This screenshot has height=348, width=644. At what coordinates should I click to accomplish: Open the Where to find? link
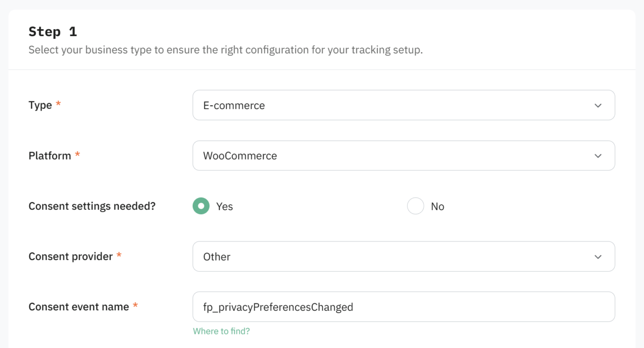pyautogui.click(x=221, y=332)
